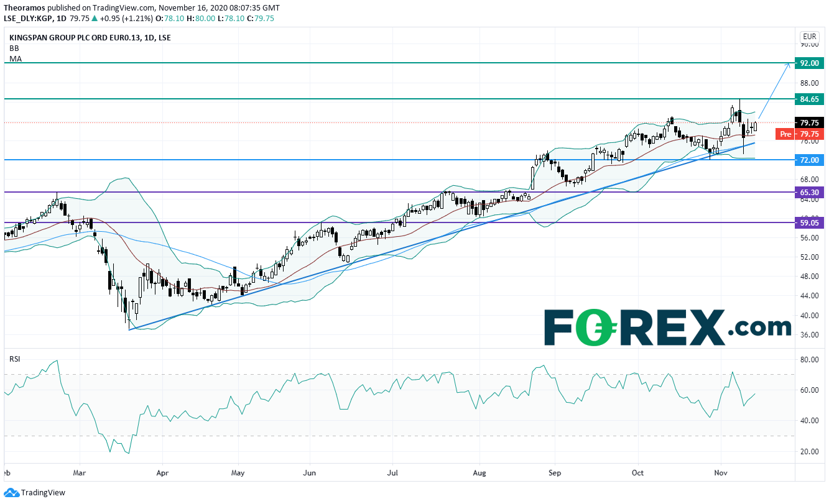The image size is (829, 504).
Task: Click the Mar label on time axis
Action: click(78, 472)
